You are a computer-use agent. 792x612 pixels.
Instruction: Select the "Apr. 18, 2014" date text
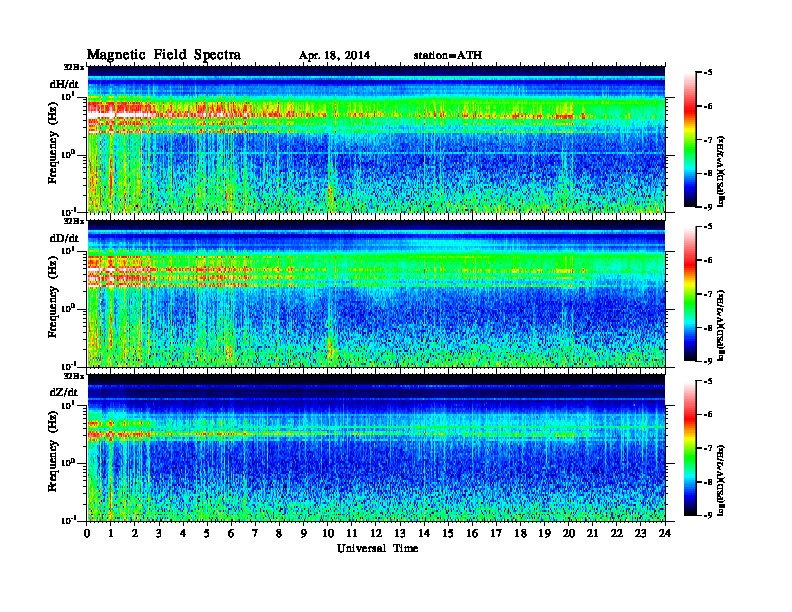point(334,56)
